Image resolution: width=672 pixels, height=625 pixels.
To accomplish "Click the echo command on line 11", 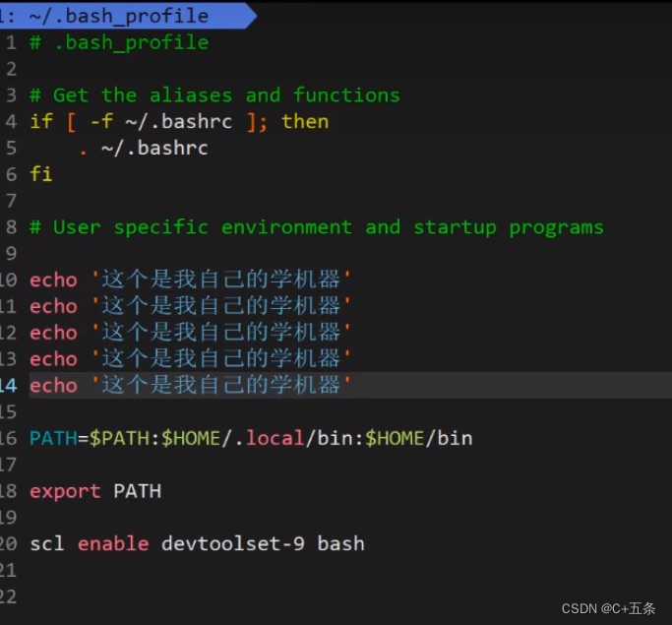I will pyautogui.click(x=53, y=306).
